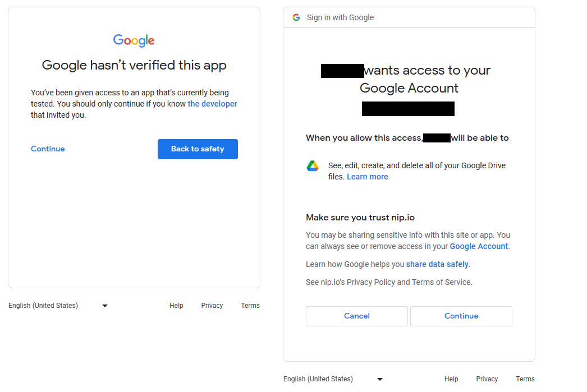
Task: Open Privacy below the unverified app warning
Action: click(x=212, y=306)
